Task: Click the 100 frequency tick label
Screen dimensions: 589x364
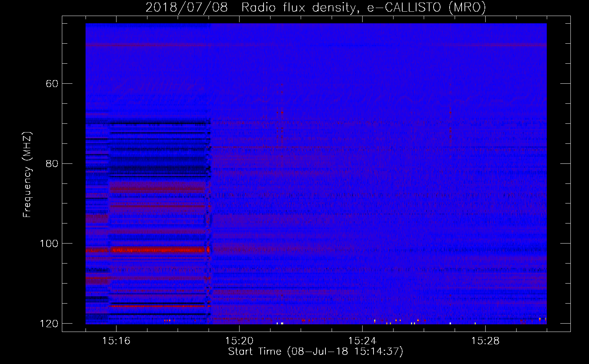Action: point(49,244)
